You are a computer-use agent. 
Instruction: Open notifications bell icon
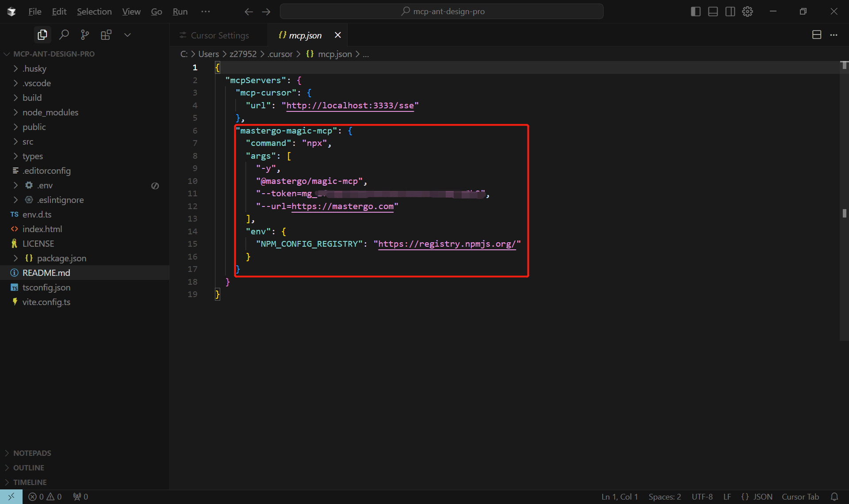coord(834,497)
